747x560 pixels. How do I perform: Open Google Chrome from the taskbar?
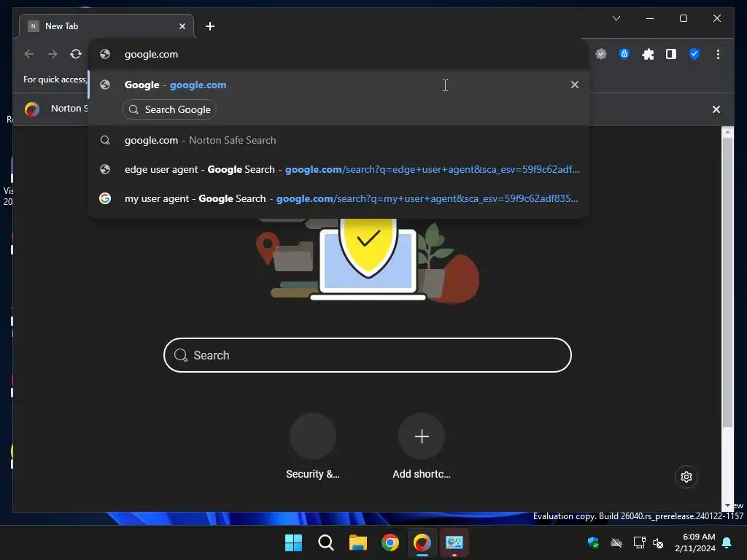(x=390, y=542)
